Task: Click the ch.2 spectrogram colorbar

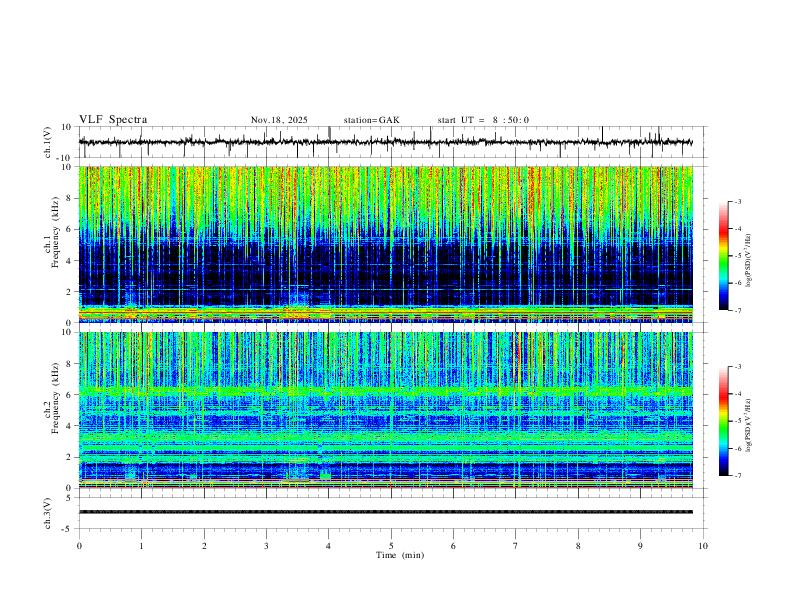Action: pyautogui.click(x=724, y=421)
